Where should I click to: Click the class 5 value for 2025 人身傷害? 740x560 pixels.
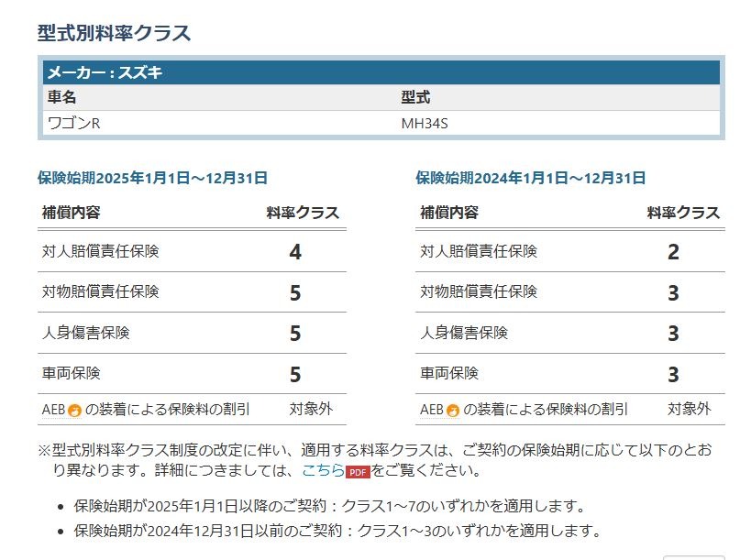(295, 334)
